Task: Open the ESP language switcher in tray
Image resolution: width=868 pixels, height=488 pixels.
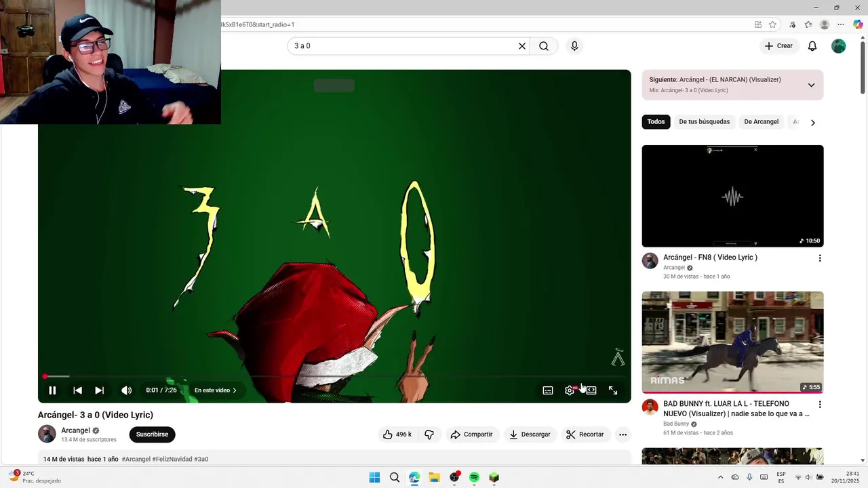Action: (781, 477)
